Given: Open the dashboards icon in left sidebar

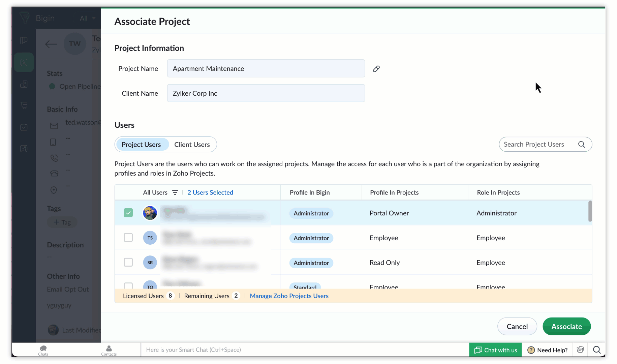Looking at the screenshot, I should point(24,149).
